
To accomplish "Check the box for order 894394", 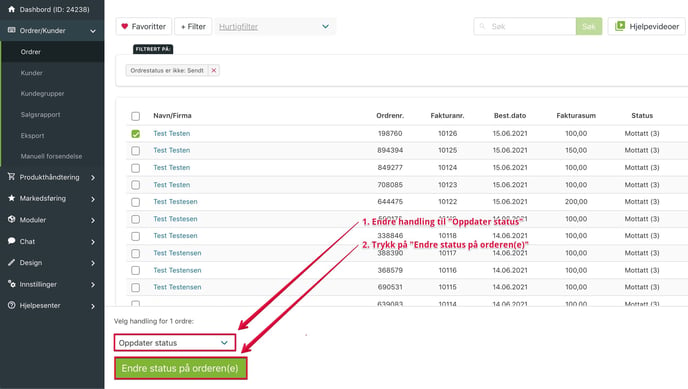I will [136, 151].
